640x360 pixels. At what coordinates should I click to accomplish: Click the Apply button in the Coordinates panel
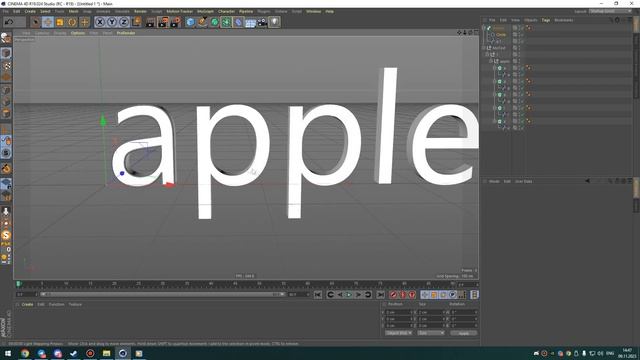[x=464, y=333]
